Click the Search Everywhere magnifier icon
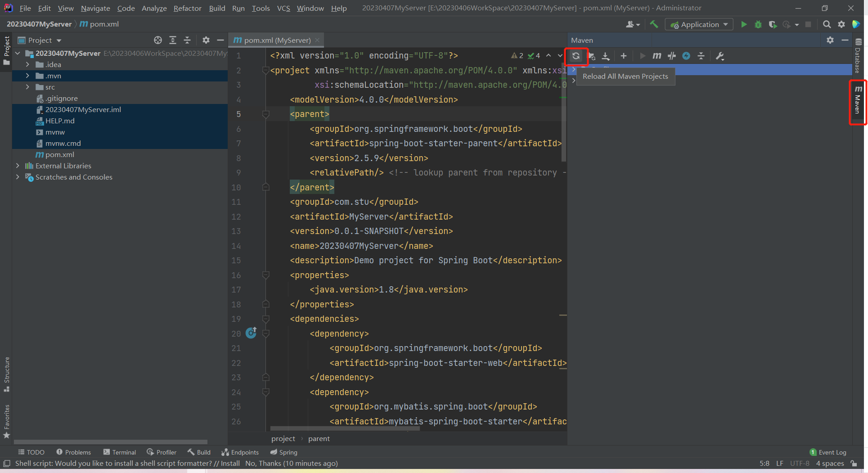 [827, 24]
